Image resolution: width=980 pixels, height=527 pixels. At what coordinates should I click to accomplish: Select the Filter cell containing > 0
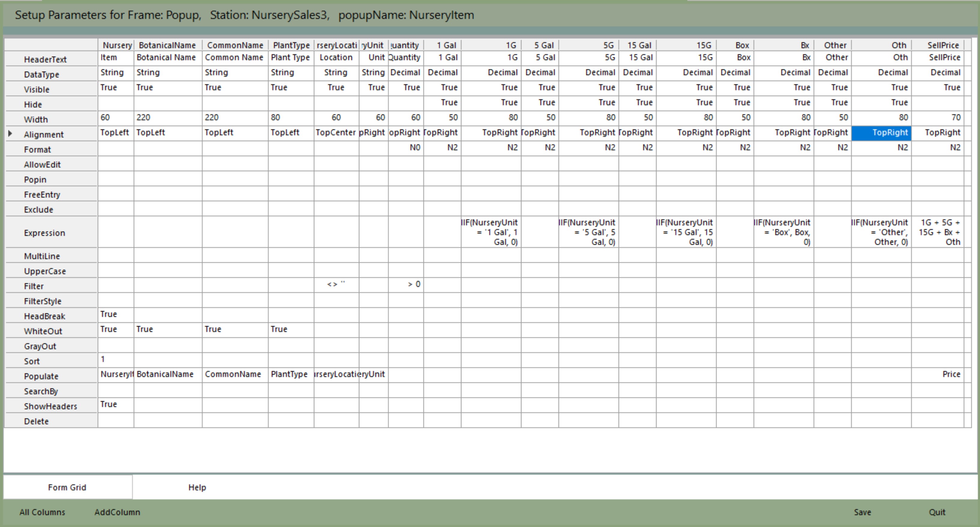[x=406, y=284]
